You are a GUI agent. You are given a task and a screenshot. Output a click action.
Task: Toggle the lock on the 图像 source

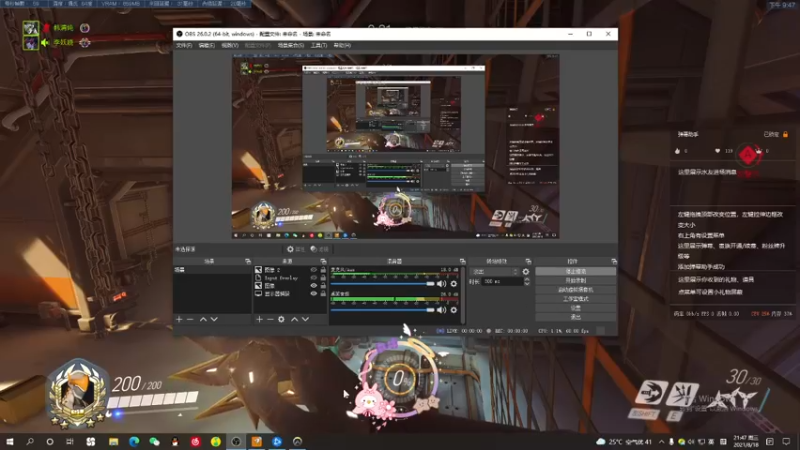click(x=323, y=286)
